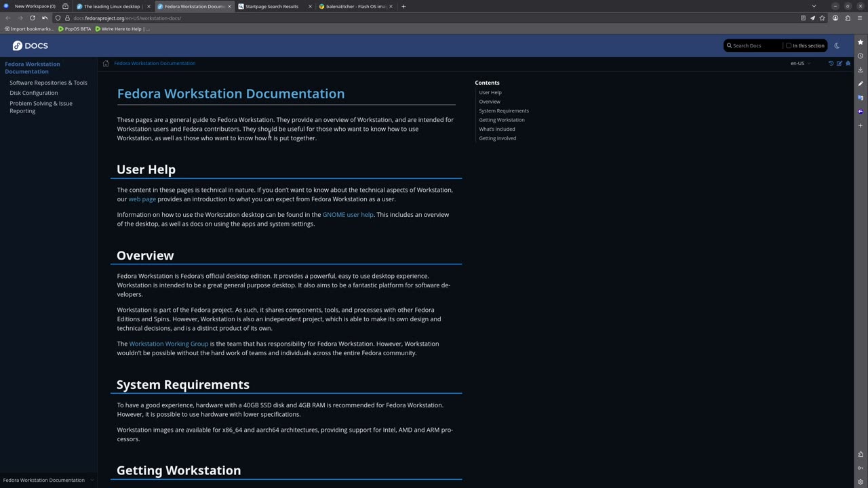Follow the GNOME user help link
Screen dimensions: 868x488
pyautogui.click(x=348, y=215)
